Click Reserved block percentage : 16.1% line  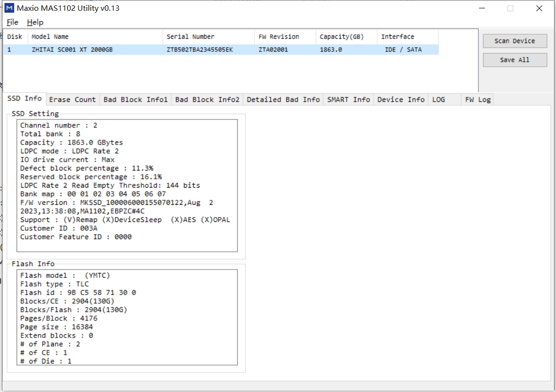[91, 177]
